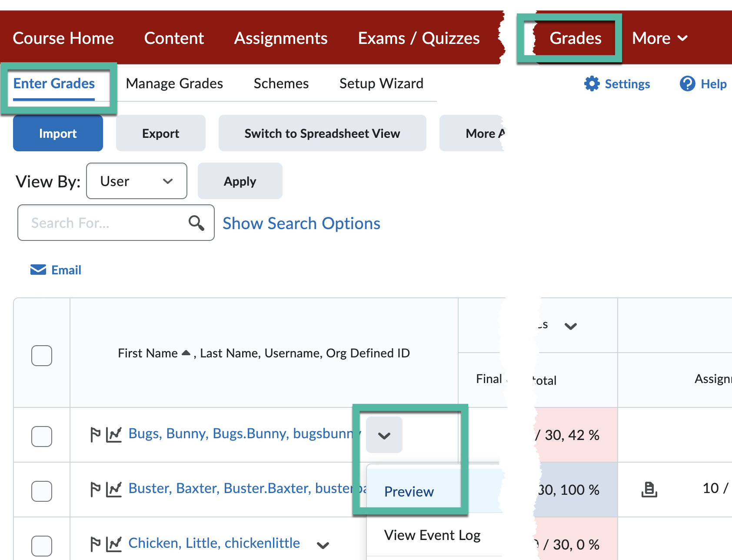Open the Buster, Baxter user link
The height and width of the screenshot is (560, 732).
248,488
